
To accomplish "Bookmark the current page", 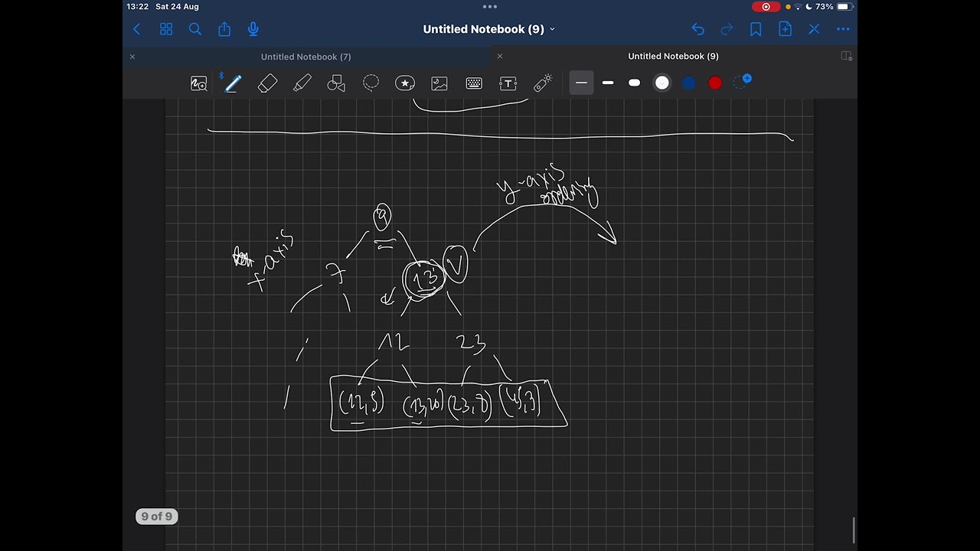I will pos(756,29).
